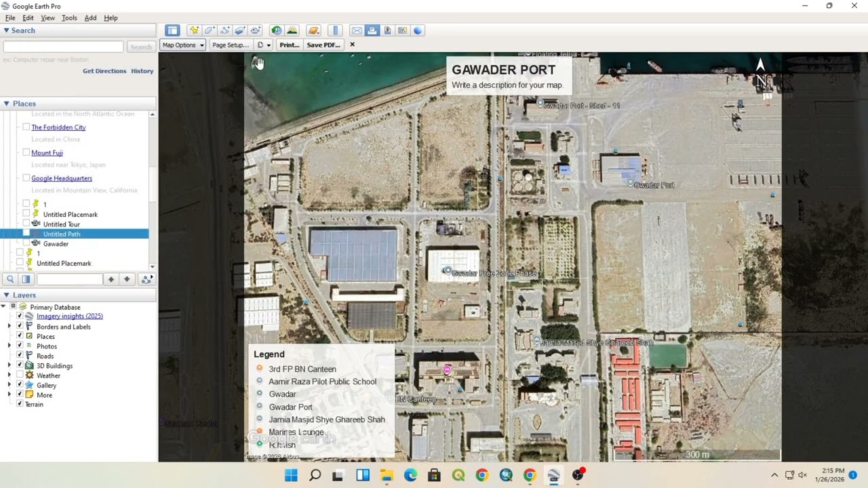868x488 pixels.
Task: Close the print options bar with X
Action: click(x=352, y=45)
